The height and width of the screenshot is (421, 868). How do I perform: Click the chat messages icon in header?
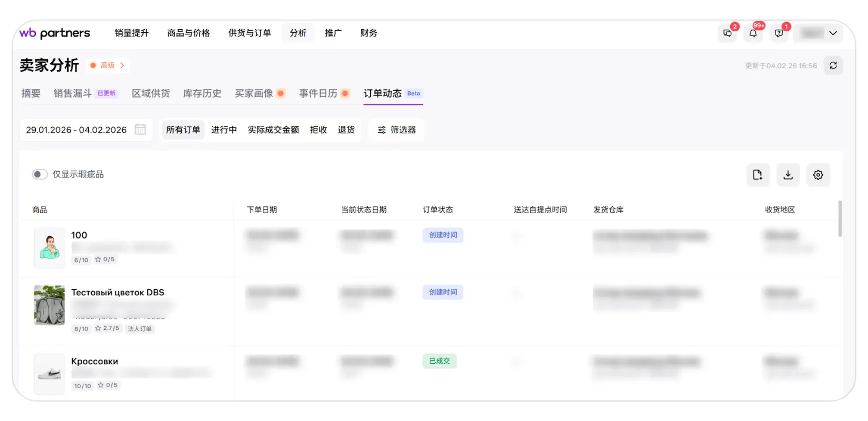pos(727,34)
